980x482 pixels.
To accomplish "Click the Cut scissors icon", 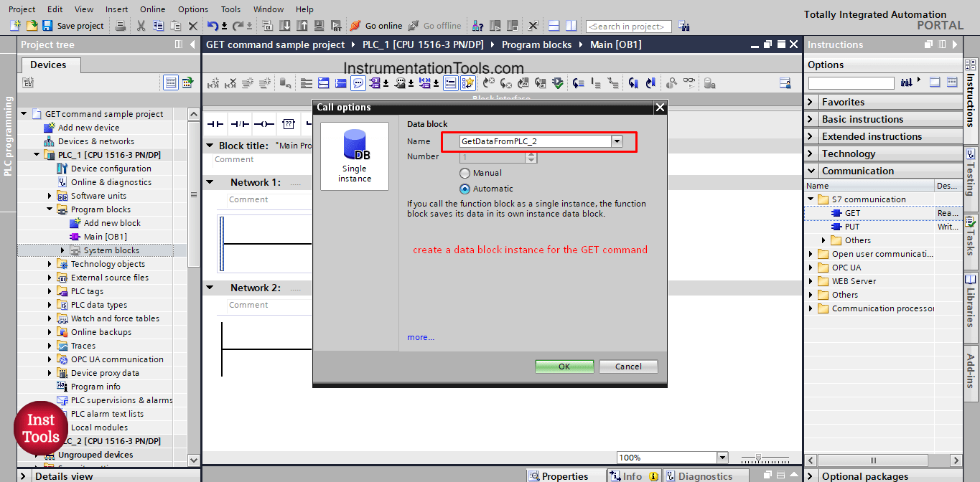I will point(141,26).
